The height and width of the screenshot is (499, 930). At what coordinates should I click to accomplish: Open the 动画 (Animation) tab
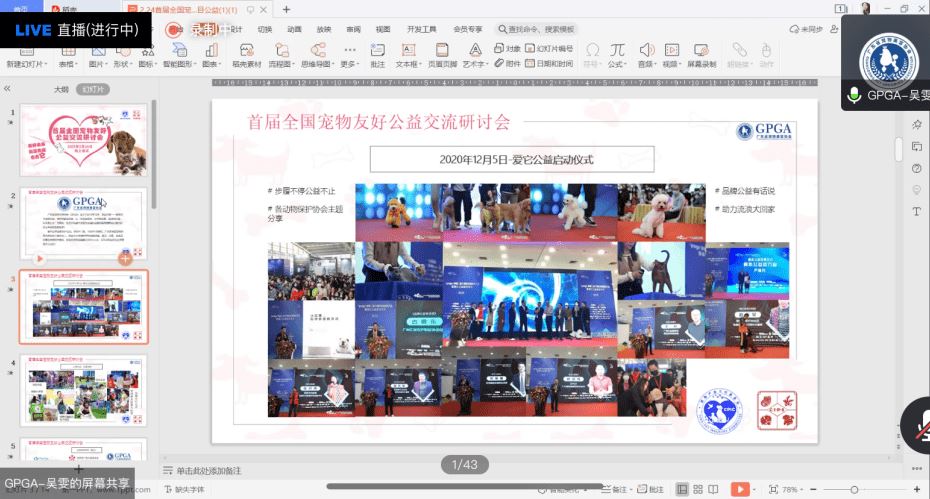click(x=294, y=29)
